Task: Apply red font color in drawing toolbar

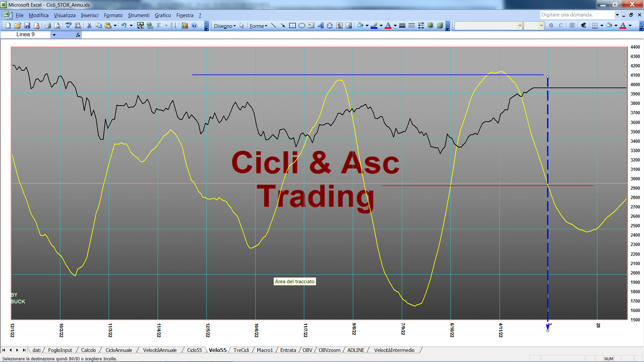Action: tap(388, 25)
